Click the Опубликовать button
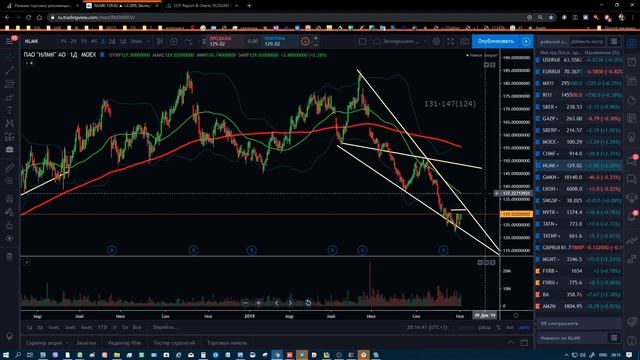The height and width of the screenshot is (360, 640). click(x=496, y=41)
